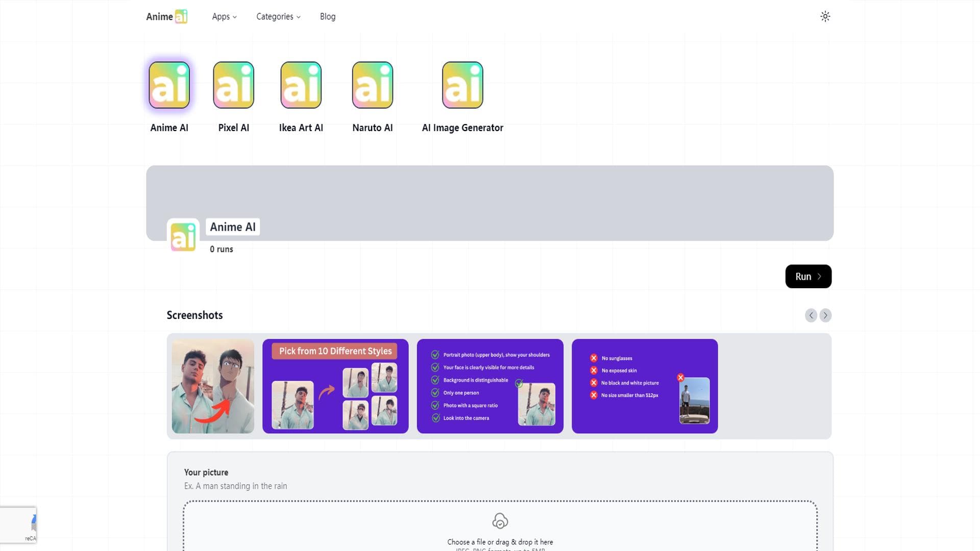Open the No sunglasses rules screenshot
Screen dimensions: 980x551
[645, 386]
